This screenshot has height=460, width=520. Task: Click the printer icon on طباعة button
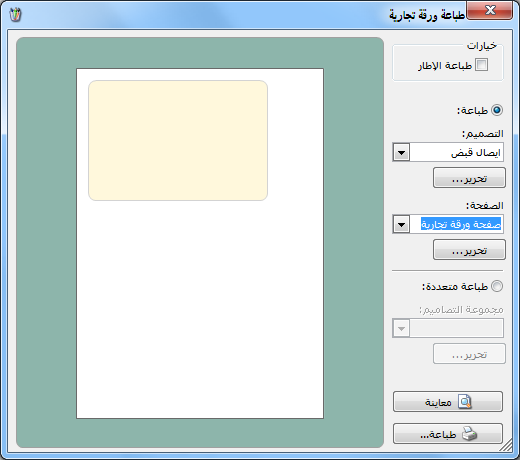pos(469,434)
